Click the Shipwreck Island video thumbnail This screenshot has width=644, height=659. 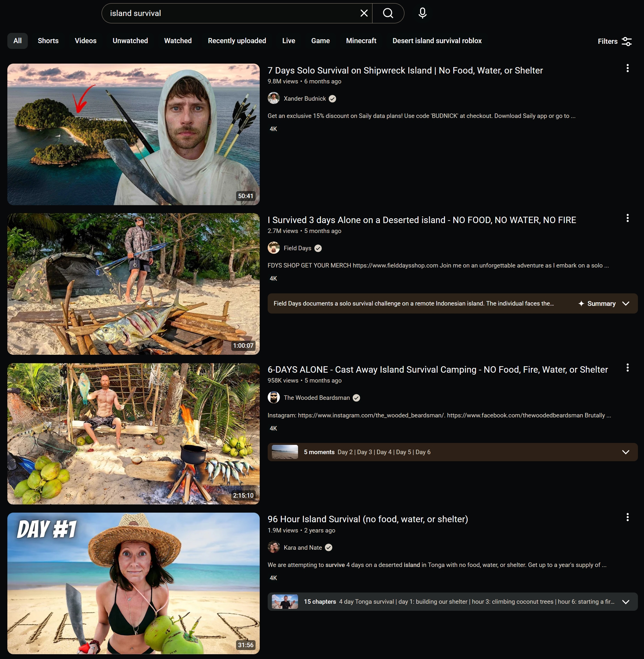(133, 134)
